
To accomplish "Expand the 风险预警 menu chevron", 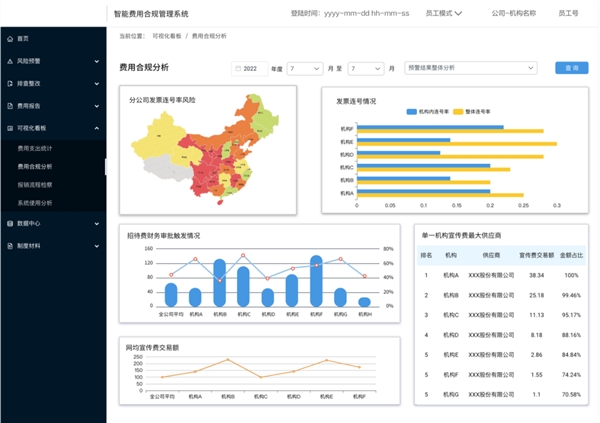I will point(96,62).
